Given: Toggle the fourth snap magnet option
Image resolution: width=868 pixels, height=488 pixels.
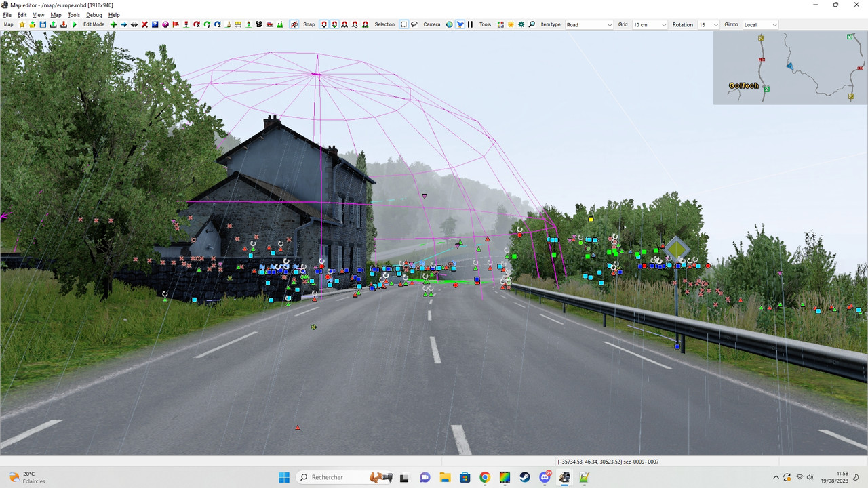Looking at the screenshot, I should [x=355, y=24].
